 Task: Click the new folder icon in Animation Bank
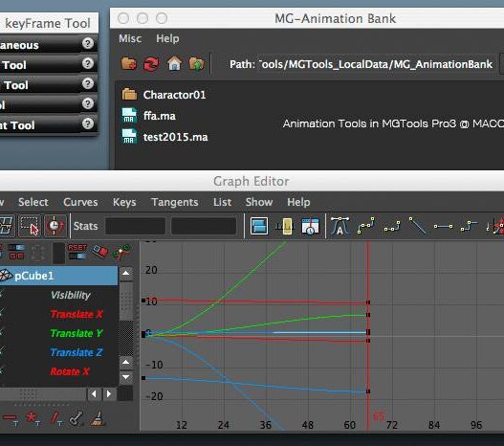point(128,64)
